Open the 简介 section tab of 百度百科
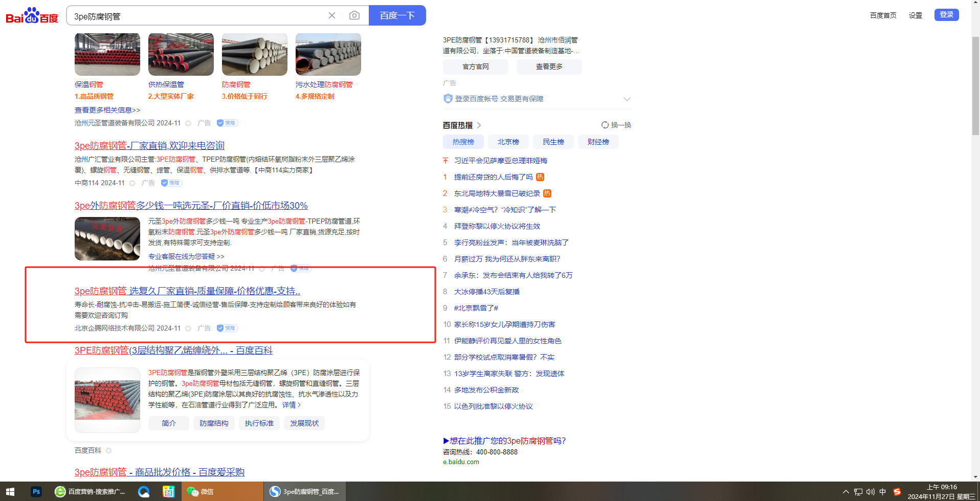Image resolution: width=980 pixels, height=501 pixels. pyautogui.click(x=169, y=423)
